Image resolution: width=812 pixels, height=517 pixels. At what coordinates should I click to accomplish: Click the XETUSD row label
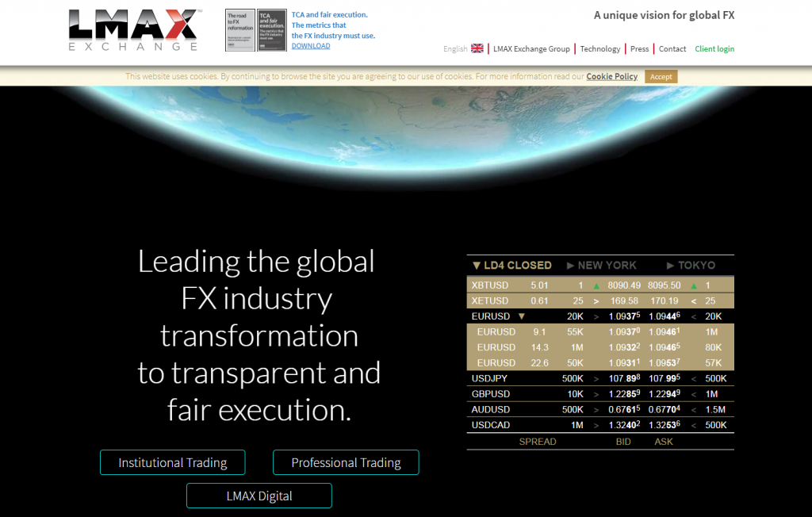(x=490, y=301)
